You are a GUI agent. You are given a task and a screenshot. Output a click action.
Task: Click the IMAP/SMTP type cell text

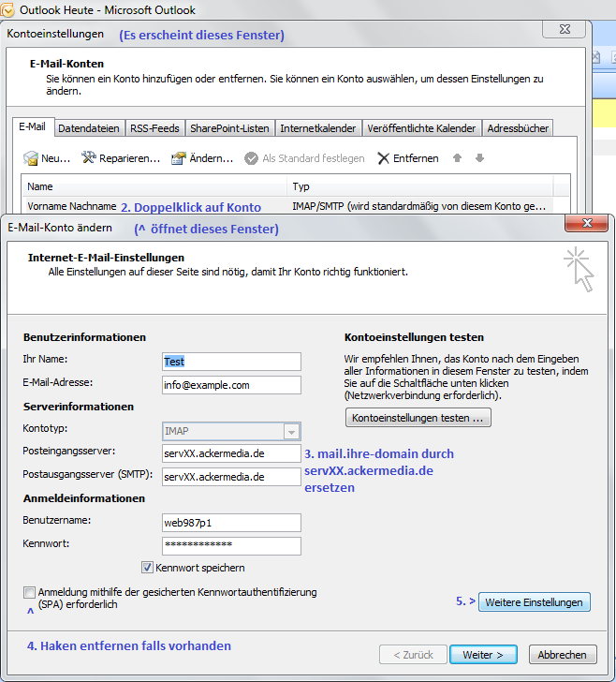click(418, 206)
